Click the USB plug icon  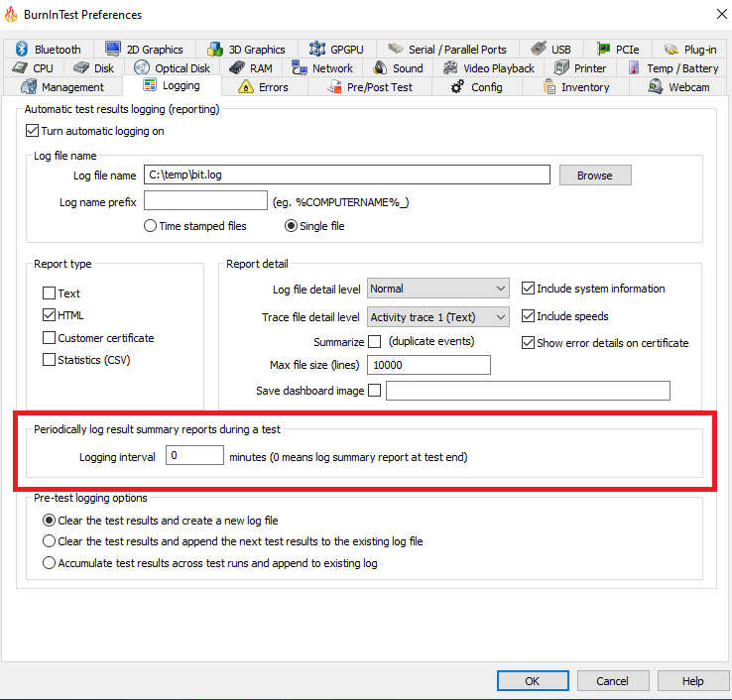539,49
